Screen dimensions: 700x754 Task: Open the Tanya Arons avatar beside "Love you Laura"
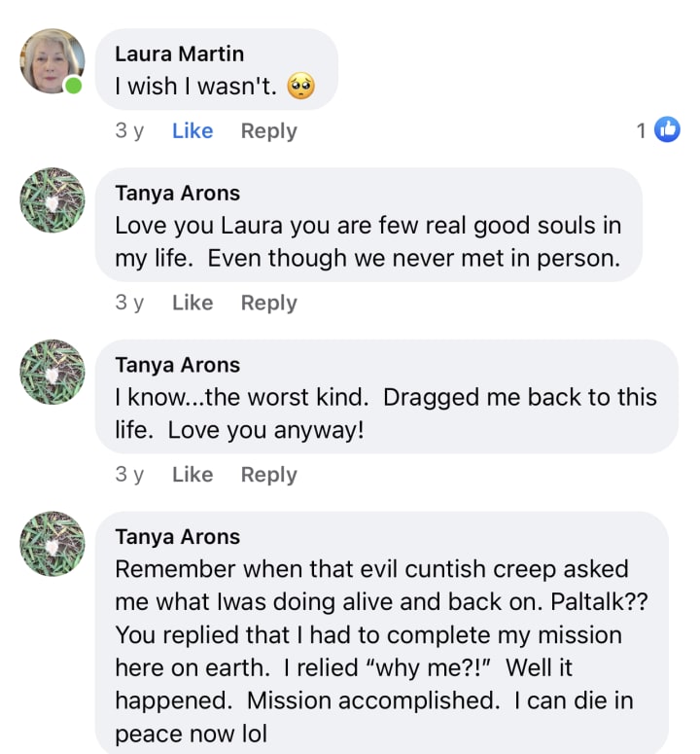(52, 199)
